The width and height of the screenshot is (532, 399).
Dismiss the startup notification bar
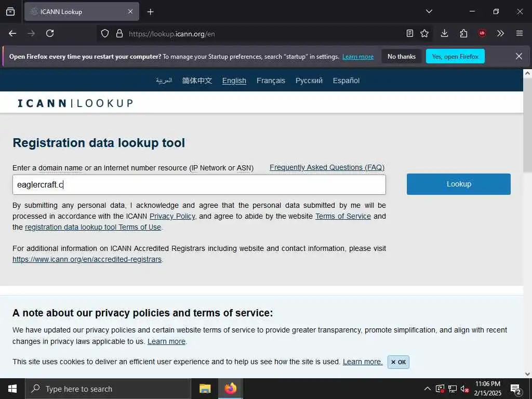519,56
